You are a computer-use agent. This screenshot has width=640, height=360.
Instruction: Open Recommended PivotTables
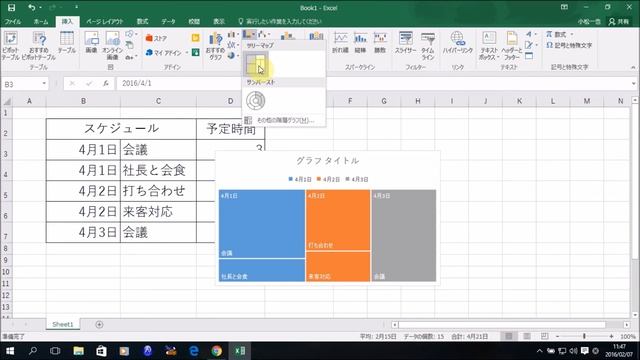coord(39,46)
